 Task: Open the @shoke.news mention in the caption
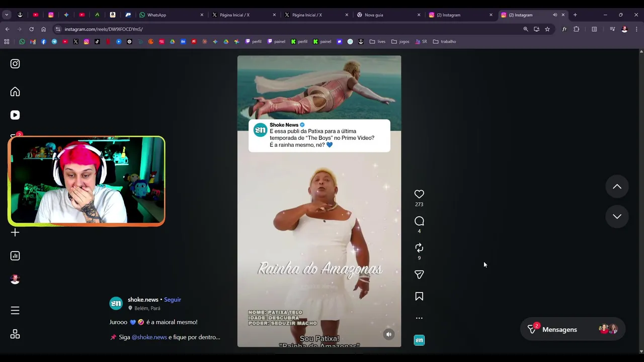click(149, 337)
